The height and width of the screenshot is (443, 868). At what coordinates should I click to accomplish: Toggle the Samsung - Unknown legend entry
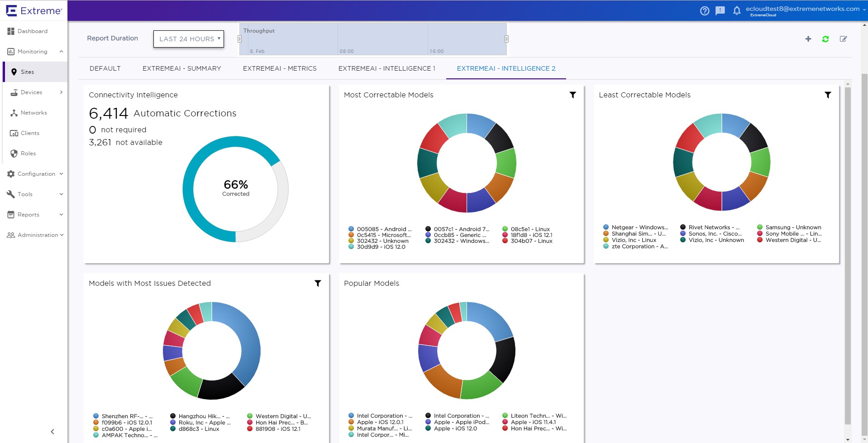(789, 227)
